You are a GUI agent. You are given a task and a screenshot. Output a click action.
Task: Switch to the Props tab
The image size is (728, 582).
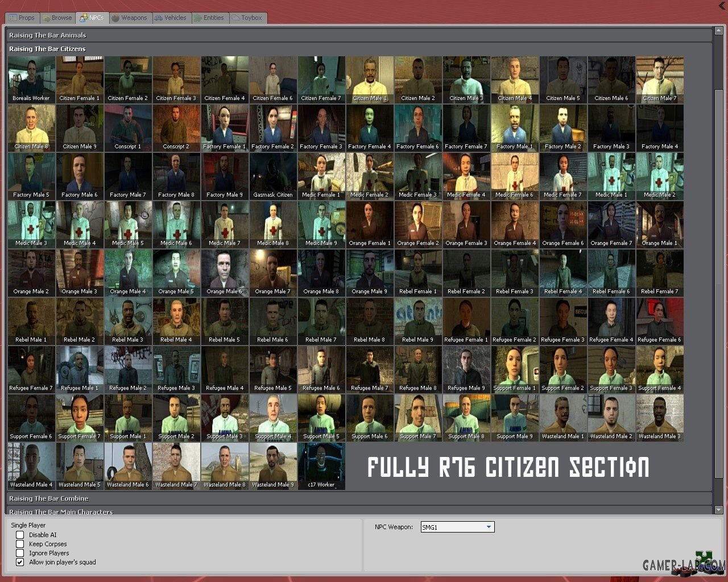coord(22,18)
